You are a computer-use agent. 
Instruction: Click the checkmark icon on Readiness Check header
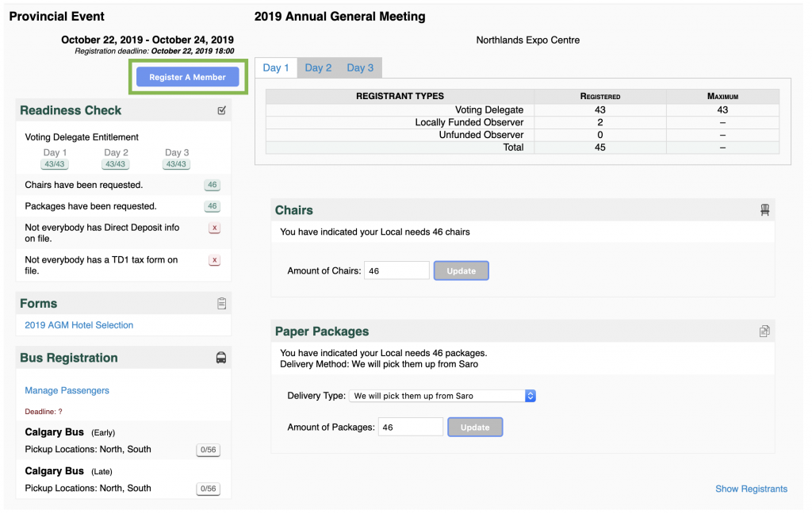(221, 111)
